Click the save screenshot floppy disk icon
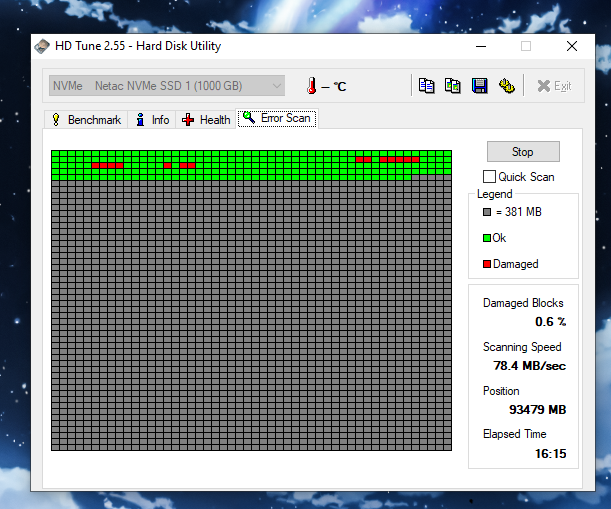 479,85
